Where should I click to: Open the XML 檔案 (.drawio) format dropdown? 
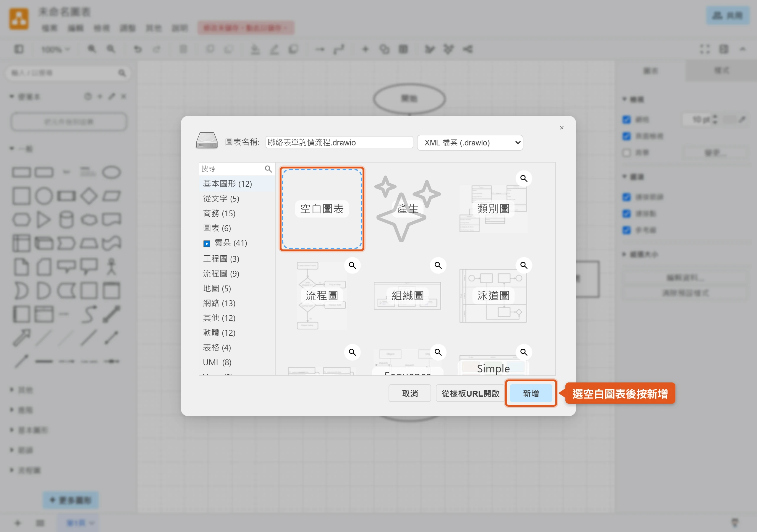tap(470, 142)
